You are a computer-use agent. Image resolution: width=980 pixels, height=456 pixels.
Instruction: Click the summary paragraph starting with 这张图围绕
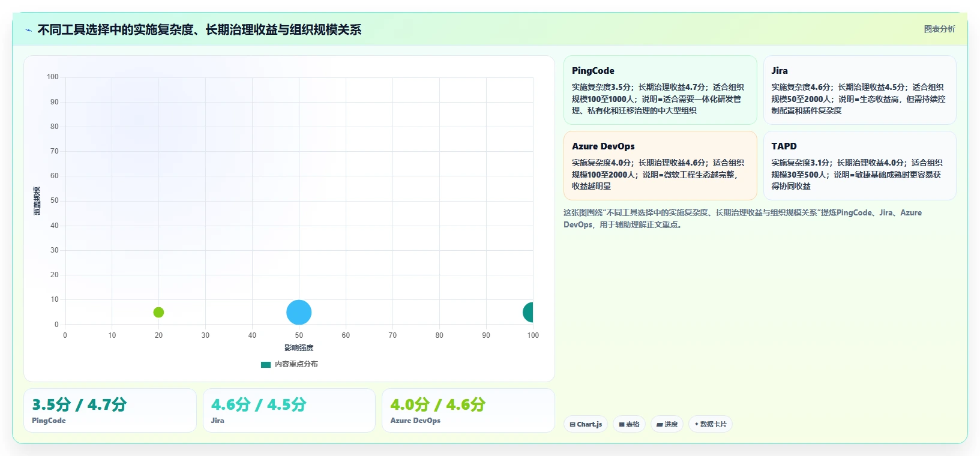[742, 218]
